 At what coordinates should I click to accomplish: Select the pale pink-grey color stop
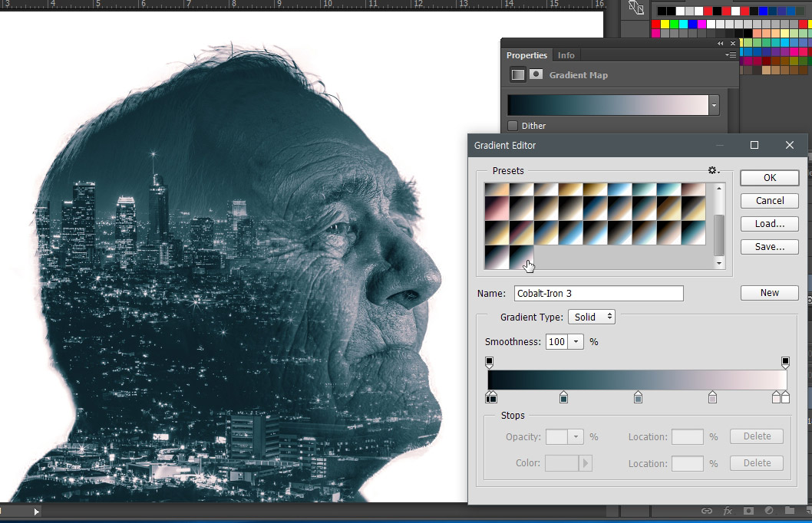click(x=712, y=397)
